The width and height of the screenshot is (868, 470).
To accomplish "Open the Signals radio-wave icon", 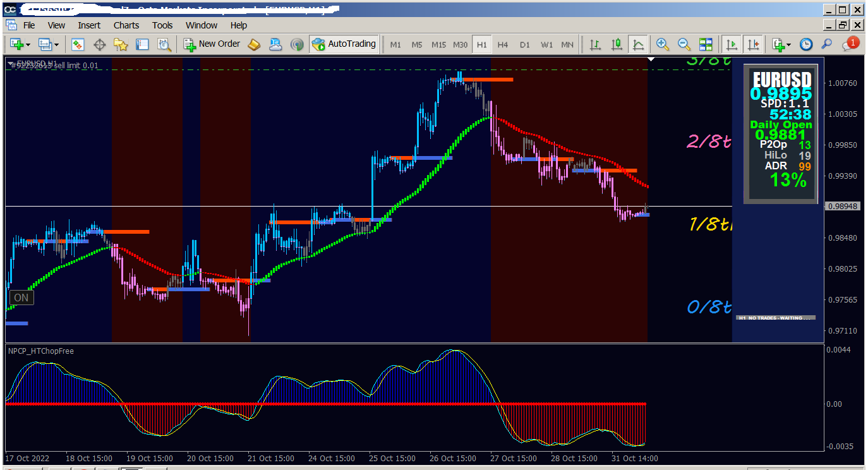I will click(x=297, y=44).
